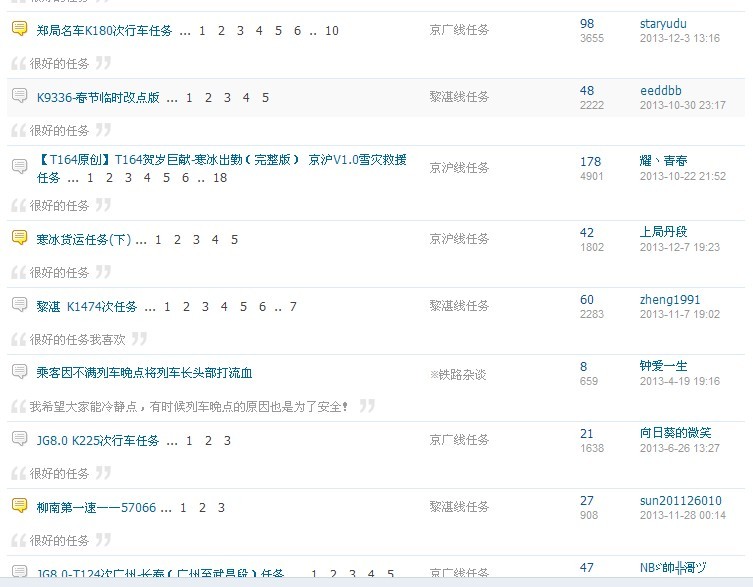Click thread icon beside 柳南第一速——57066
This screenshot has height=587, width=753.
point(19,506)
